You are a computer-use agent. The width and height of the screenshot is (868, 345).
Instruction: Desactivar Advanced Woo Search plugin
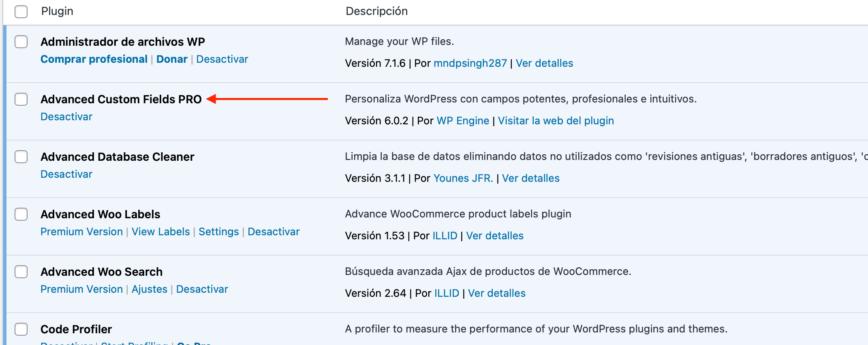(x=202, y=289)
